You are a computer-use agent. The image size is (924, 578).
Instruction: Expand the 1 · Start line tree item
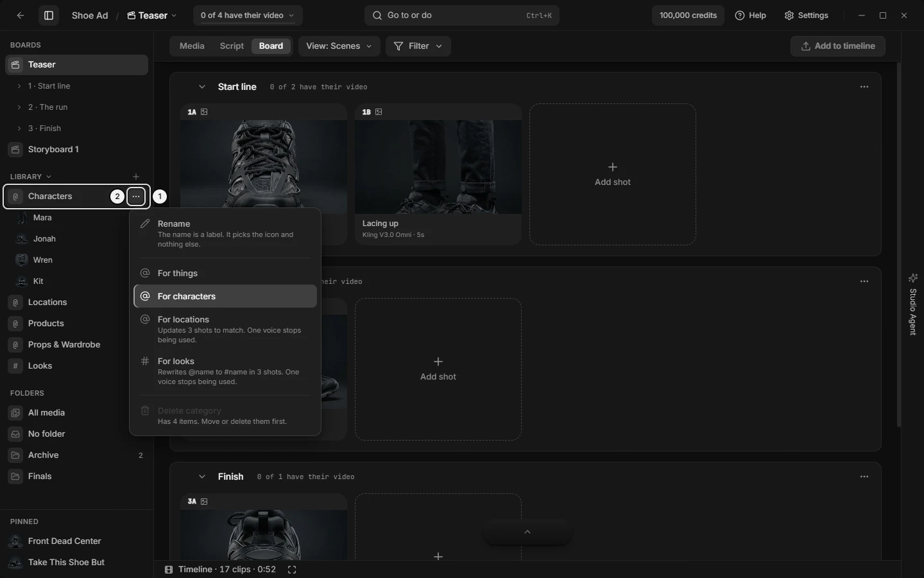tap(19, 86)
